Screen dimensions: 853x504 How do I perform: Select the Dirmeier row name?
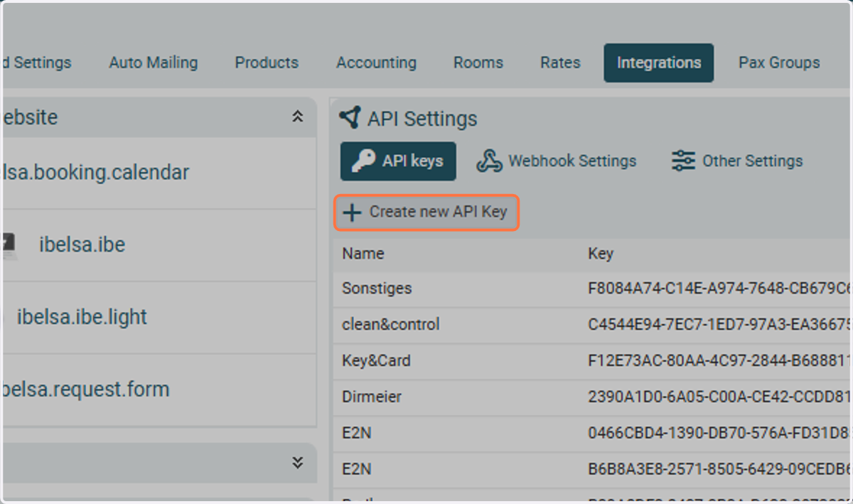click(372, 397)
